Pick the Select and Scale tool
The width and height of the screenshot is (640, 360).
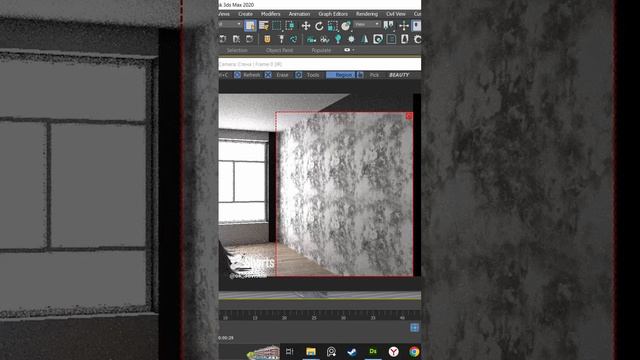[332, 26]
